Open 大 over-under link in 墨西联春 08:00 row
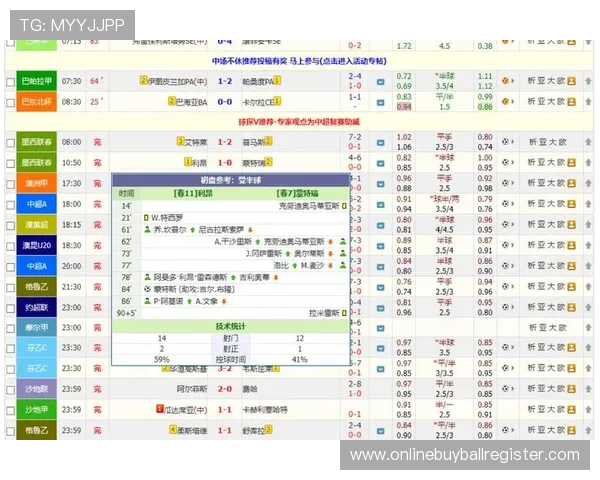 (553, 142)
